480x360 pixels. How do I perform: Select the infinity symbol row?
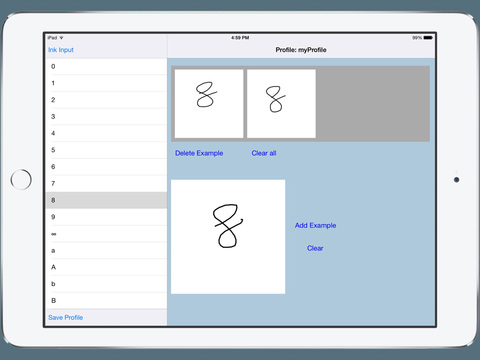pyautogui.click(x=106, y=234)
